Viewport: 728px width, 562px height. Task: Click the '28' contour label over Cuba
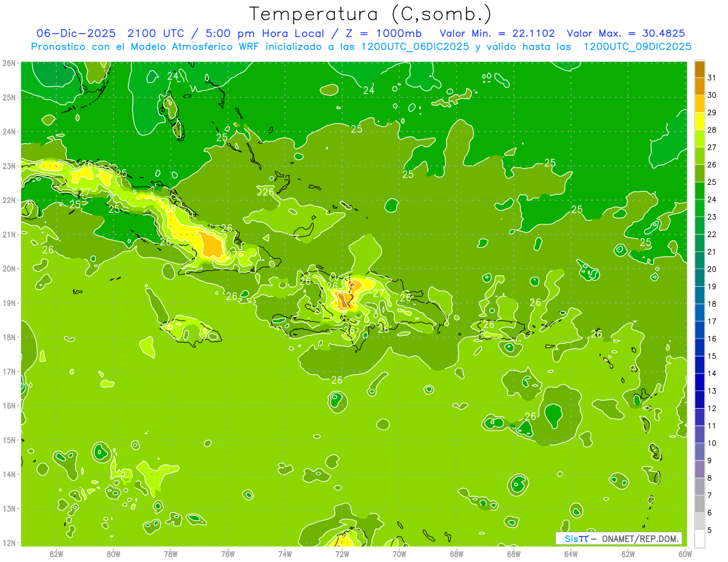(x=170, y=209)
